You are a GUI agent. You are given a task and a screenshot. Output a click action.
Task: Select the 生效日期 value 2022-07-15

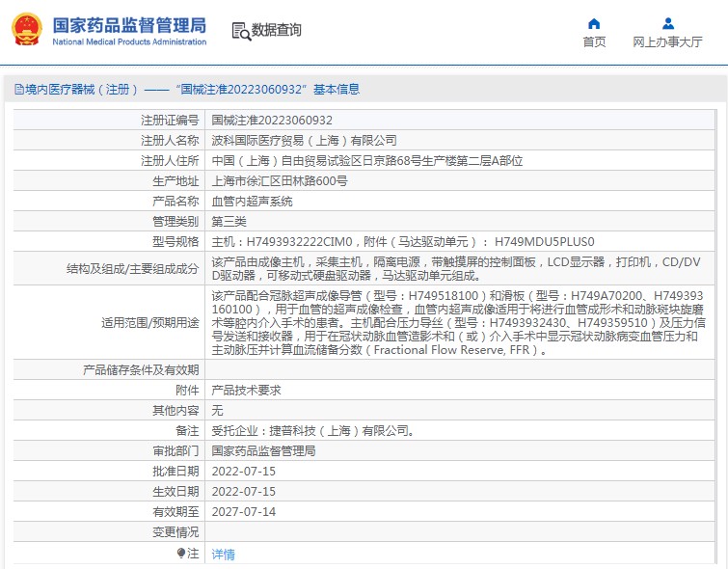(244, 492)
